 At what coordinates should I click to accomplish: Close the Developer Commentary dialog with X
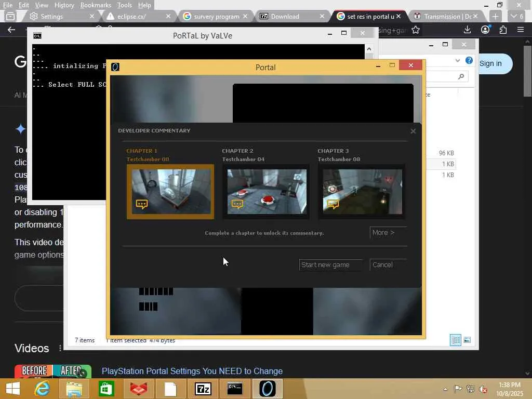click(413, 131)
